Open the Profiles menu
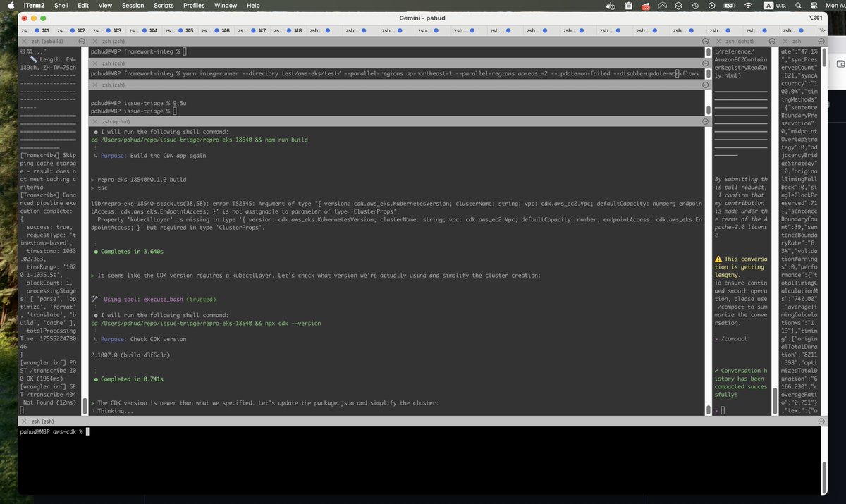This screenshot has height=504, width=846. point(194,5)
